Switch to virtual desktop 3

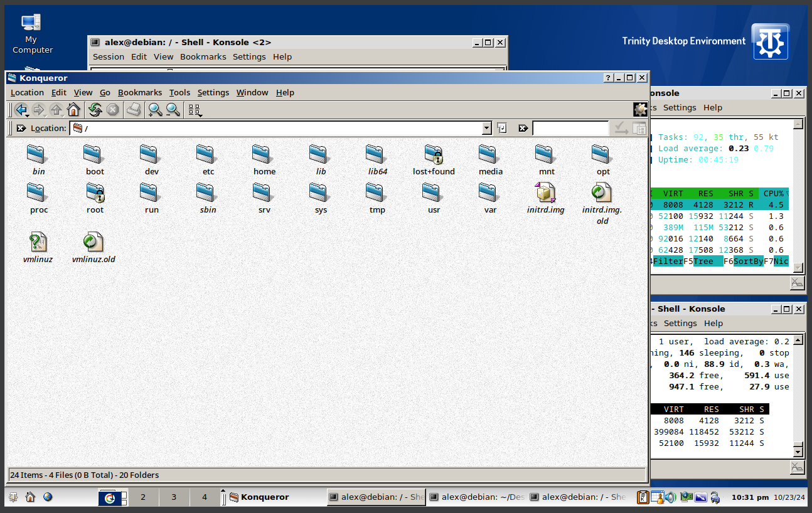(174, 497)
